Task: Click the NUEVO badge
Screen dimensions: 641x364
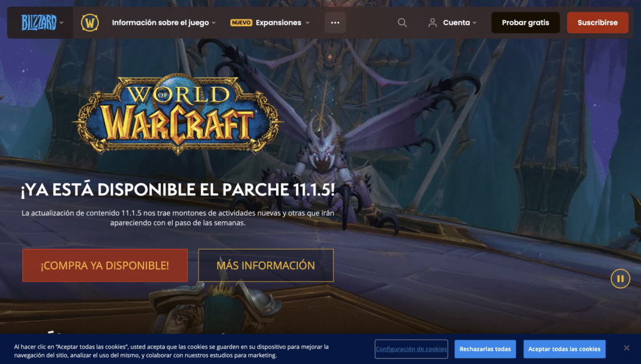Action: [241, 23]
